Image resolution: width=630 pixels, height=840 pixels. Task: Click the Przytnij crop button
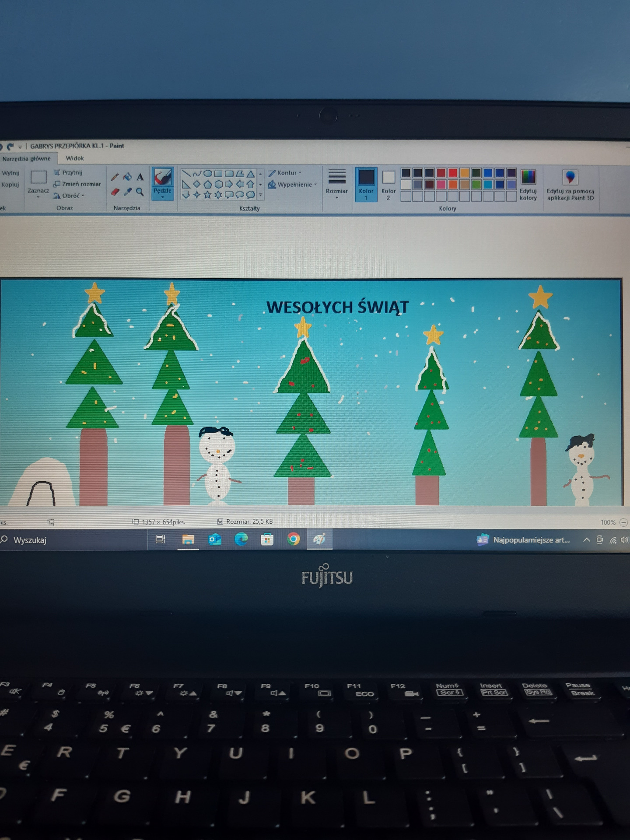(x=68, y=172)
